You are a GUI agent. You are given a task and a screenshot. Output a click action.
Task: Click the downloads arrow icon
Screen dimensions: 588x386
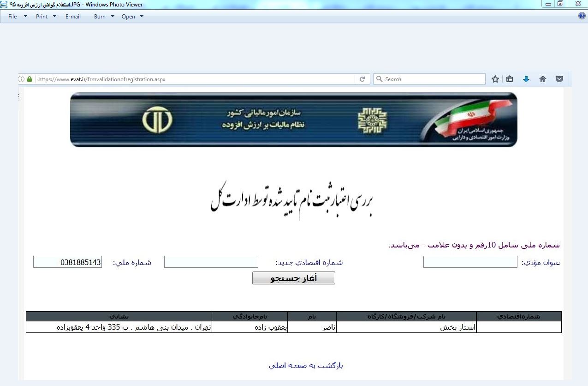(x=526, y=79)
